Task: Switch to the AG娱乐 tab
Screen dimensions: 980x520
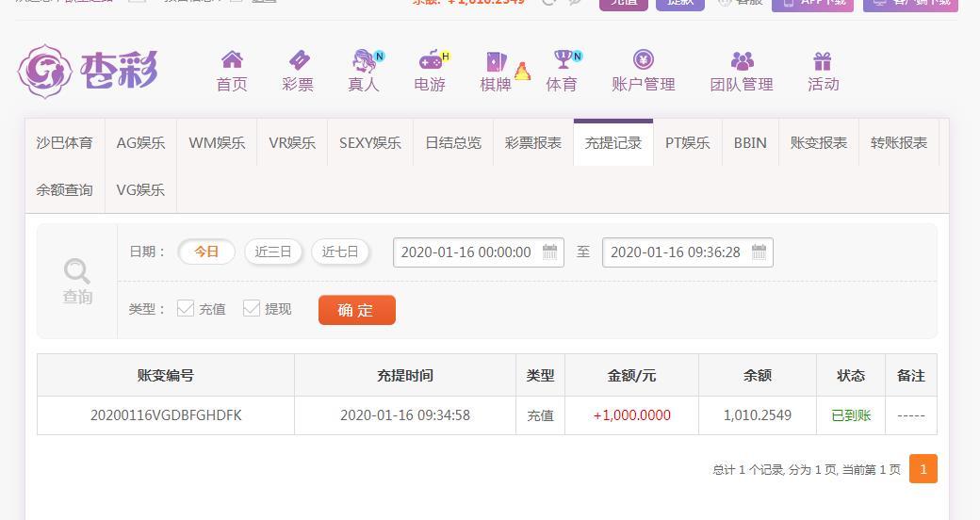Action: (140, 142)
